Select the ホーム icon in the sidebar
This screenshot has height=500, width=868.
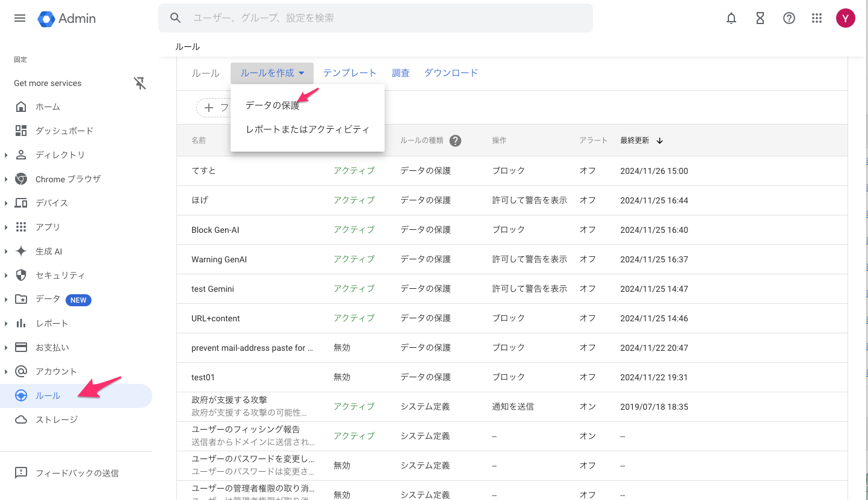22,106
